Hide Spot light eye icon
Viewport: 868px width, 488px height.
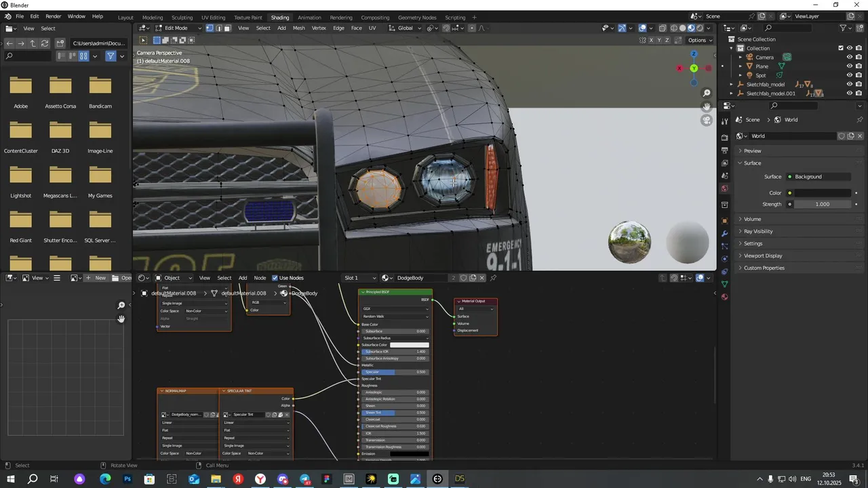tap(849, 75)
